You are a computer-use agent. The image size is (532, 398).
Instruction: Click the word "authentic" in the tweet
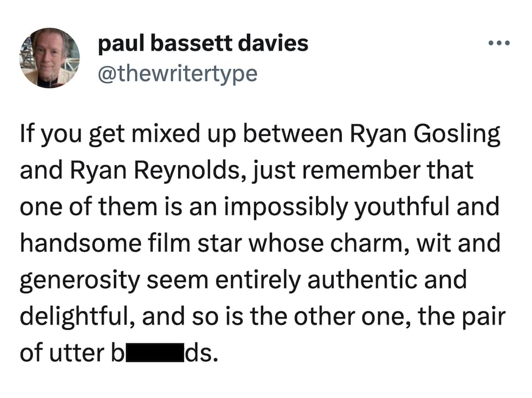click(360, 280)
